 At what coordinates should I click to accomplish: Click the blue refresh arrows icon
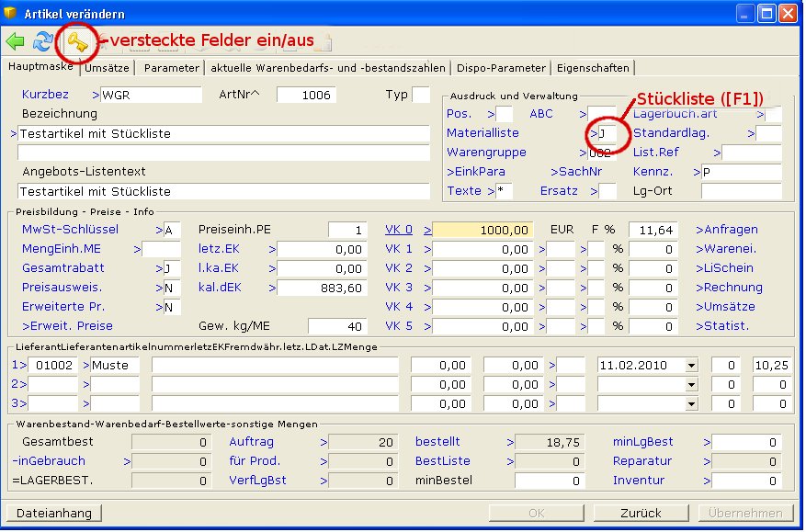[42, 41]
